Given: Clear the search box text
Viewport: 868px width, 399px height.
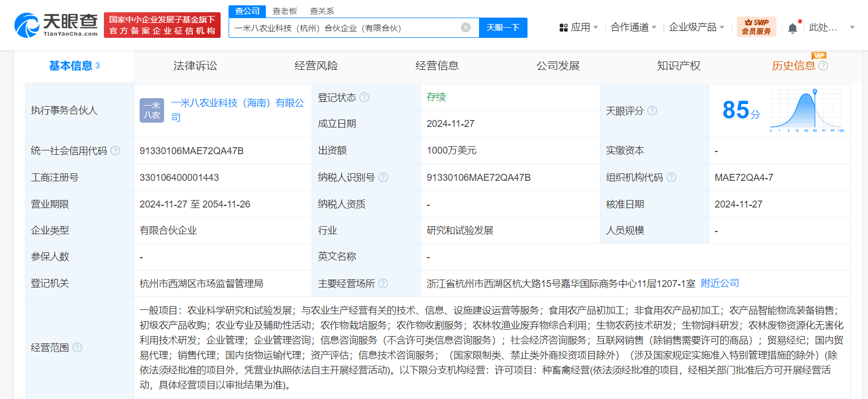Looking at the screenshot, I should click(x=466, y=27).
